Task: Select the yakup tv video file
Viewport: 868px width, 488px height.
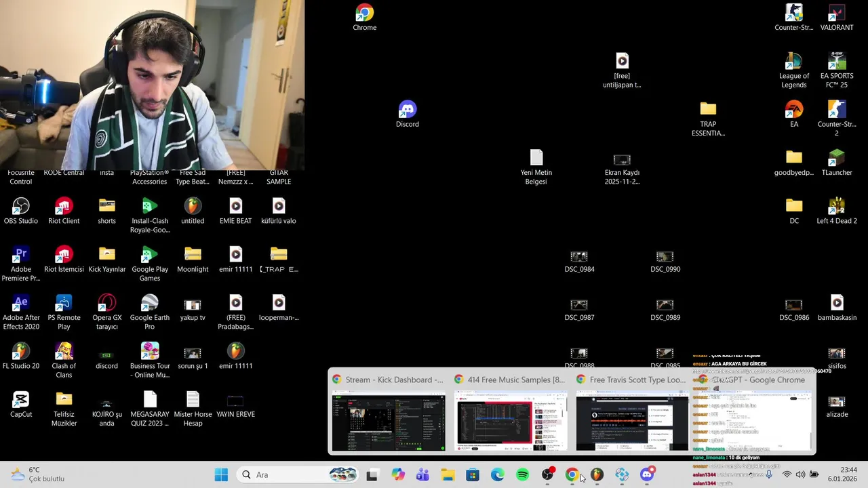Action: coord(193,309)
